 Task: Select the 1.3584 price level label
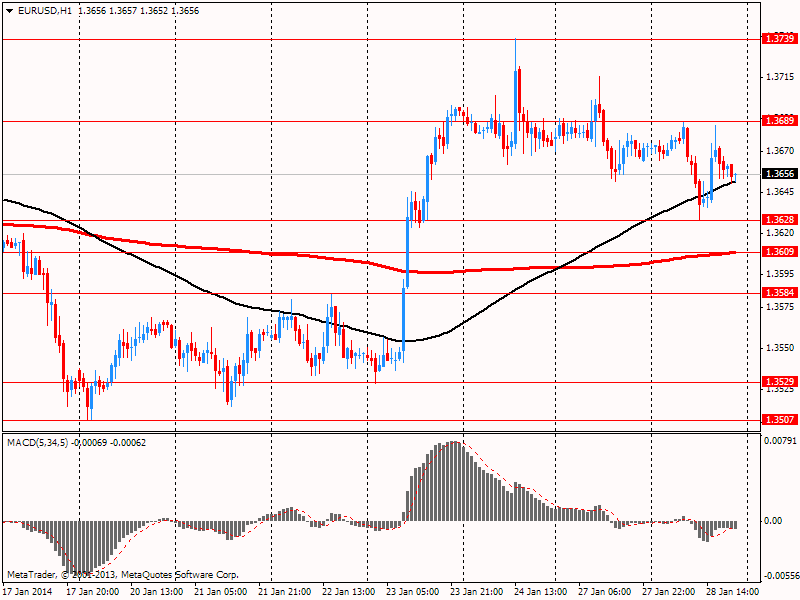[779, 293]
